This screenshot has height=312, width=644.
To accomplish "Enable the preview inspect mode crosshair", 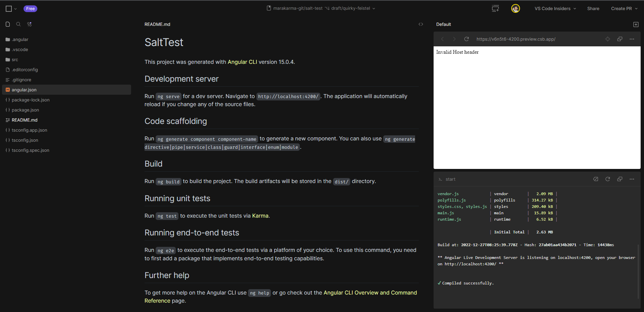I will (x=607, y=39).
